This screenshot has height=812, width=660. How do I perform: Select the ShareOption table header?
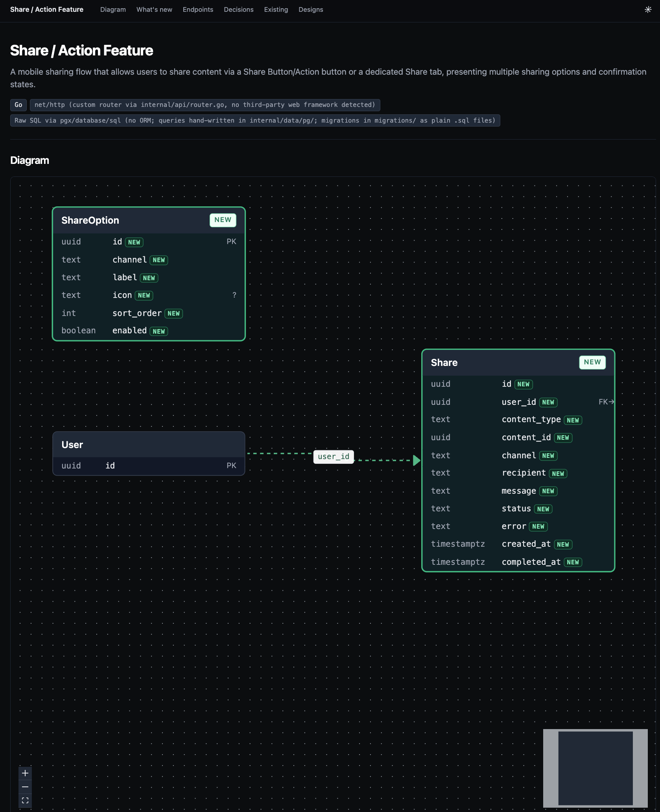(x=149, y=220)
